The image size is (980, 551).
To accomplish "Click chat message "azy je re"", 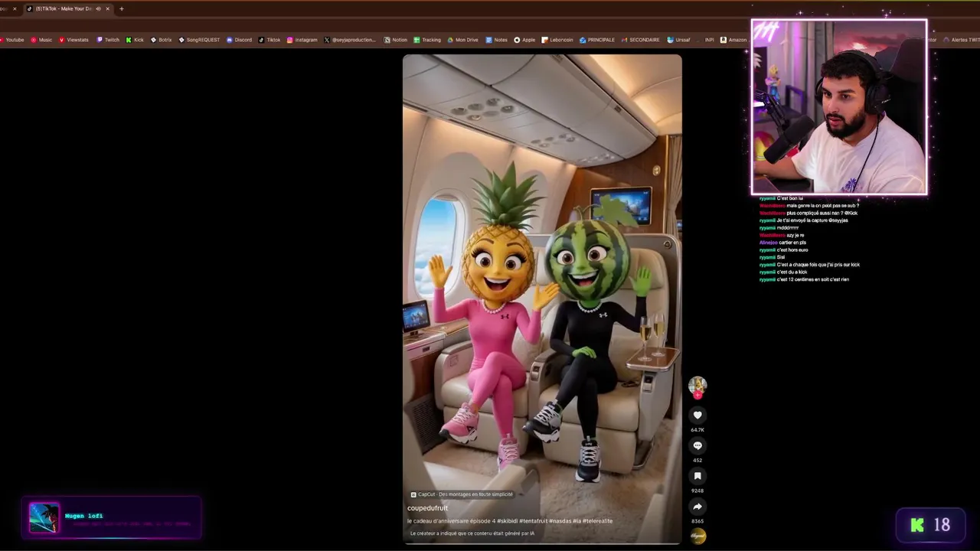I will click(795, 236).
